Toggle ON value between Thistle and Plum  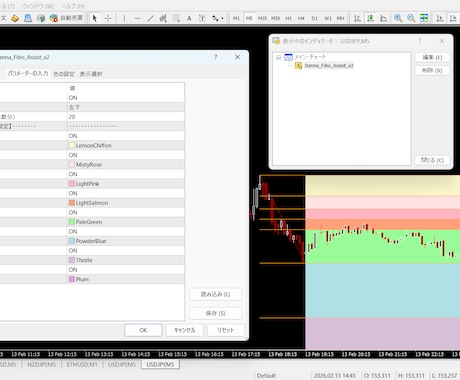126,270
